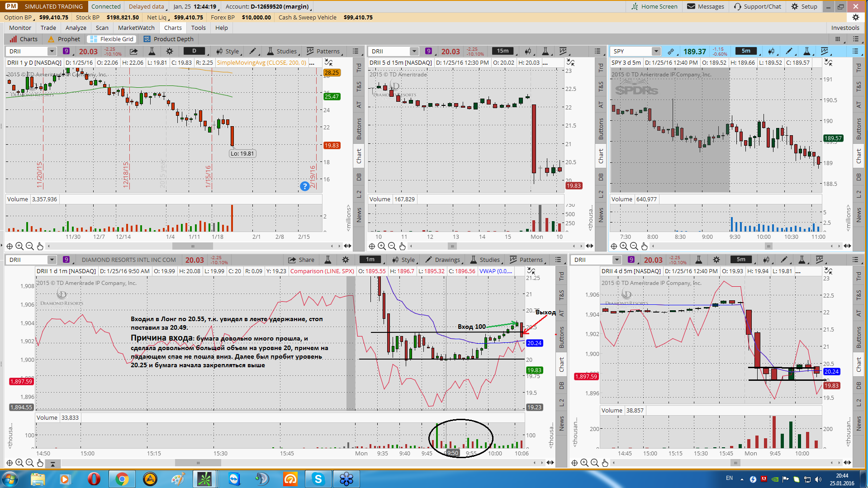Expand the DRII symbol dropdown in top-left chart
The image size is (868, 488).
pyautogui.click(x=52, y=51)
